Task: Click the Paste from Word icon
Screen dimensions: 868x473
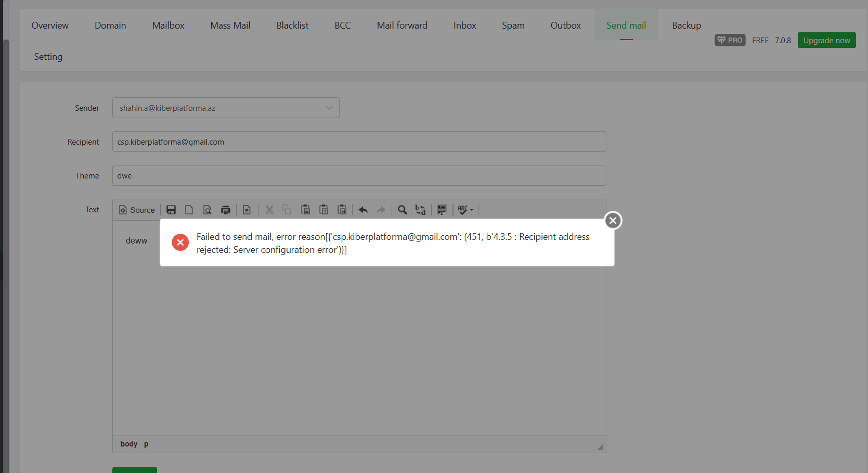Action: [x=342, y=210]
